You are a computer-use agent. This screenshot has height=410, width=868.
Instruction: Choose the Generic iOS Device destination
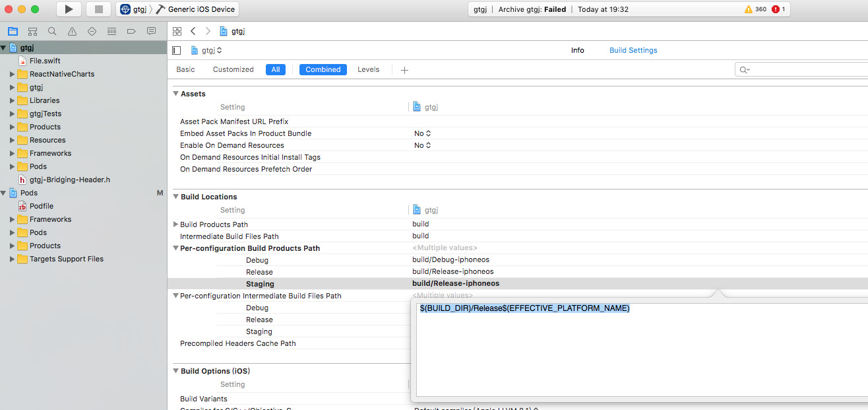(x=195, y=9)
